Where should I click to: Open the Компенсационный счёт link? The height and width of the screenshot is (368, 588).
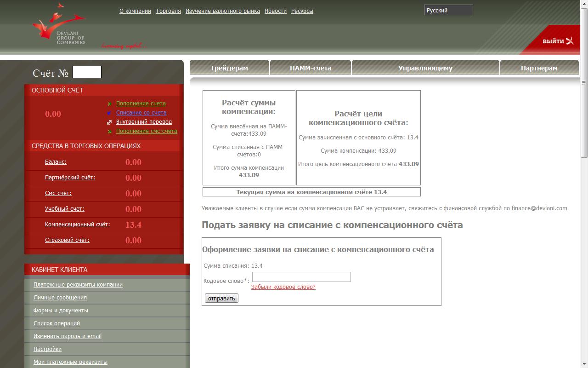[x=77, y=224]
